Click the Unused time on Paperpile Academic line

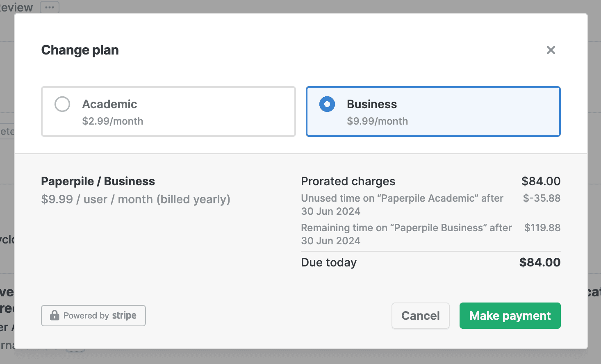click(402, 205)
